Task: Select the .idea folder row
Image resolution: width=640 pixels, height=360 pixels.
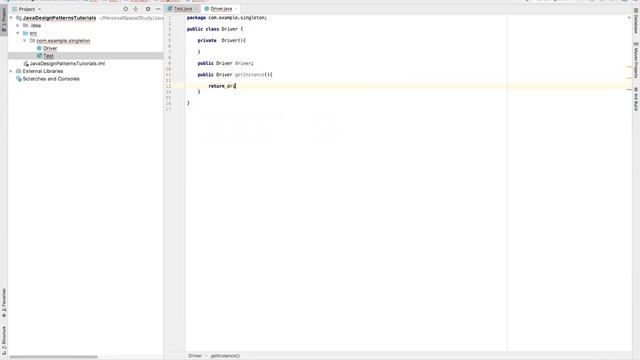Action: pyautogui.click(x=86, y=25)
